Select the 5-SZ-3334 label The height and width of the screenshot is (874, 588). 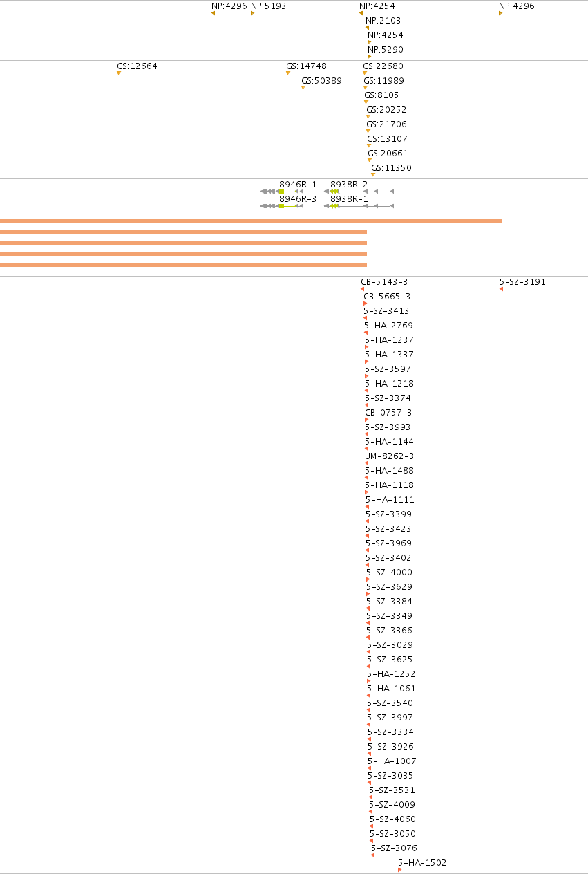tap(390, 732)
